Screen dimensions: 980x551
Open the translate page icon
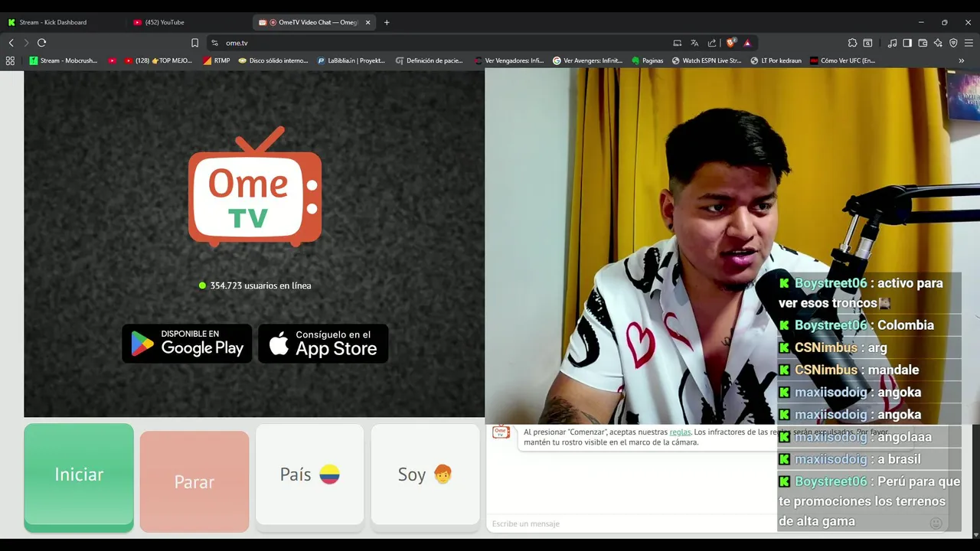(694, 43)
